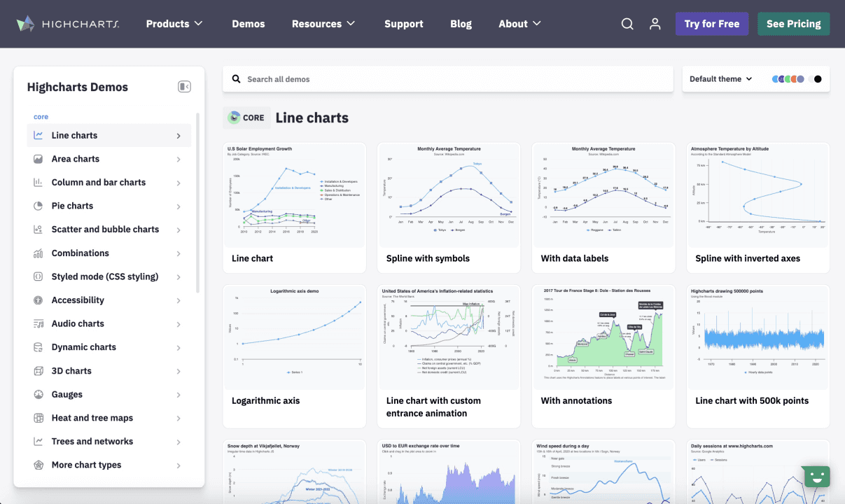Click the Highcharts Demos heading
The image size is (845, 504).
78,87
